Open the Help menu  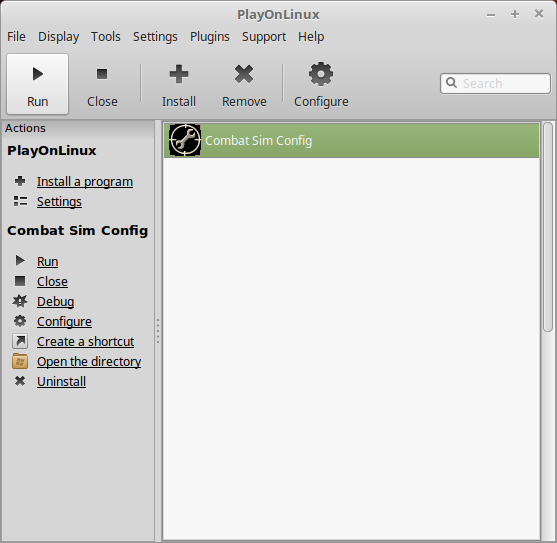(311, 37)
